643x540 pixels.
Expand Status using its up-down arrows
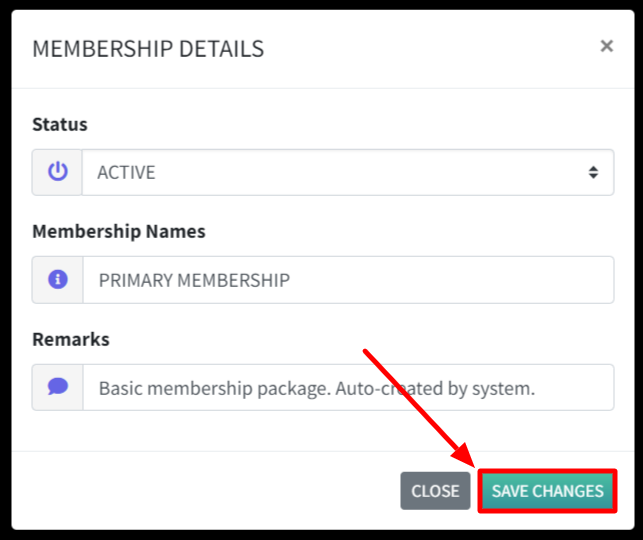point(593,172)
